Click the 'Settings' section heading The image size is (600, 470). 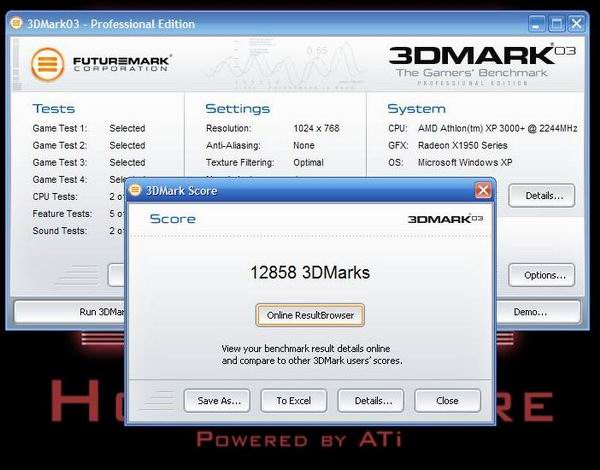[x=238, y=108]
